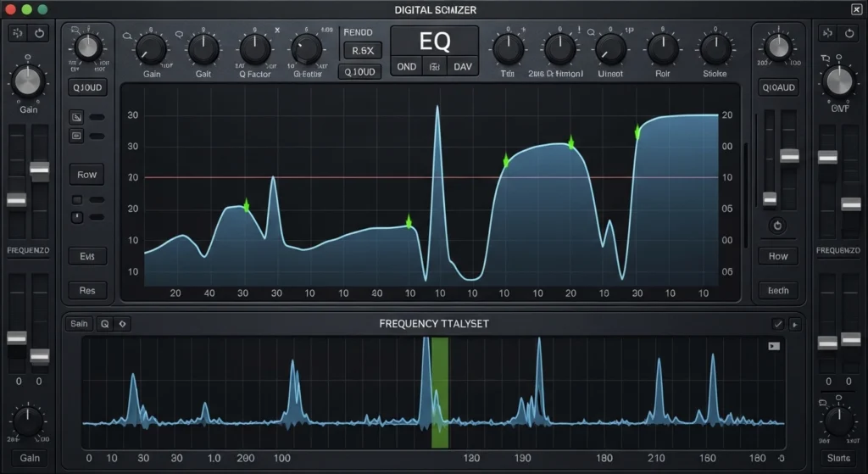Image resolution: width=868 pixels, height=474 pixels.
Task: Click the square icon directly above Row button
Action: coord(76,136)
